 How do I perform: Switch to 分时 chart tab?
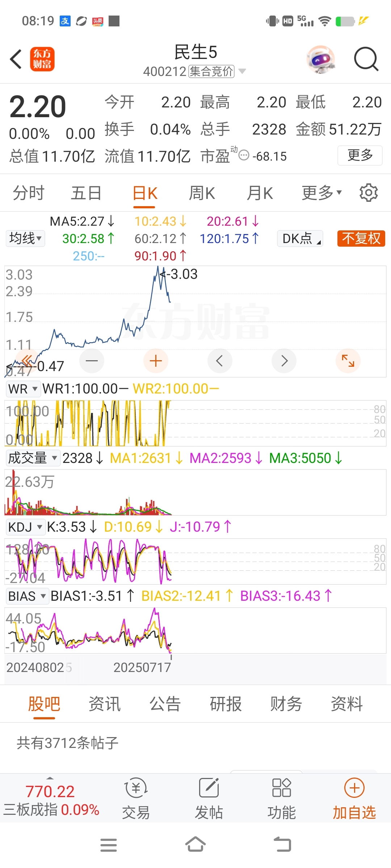29,193
